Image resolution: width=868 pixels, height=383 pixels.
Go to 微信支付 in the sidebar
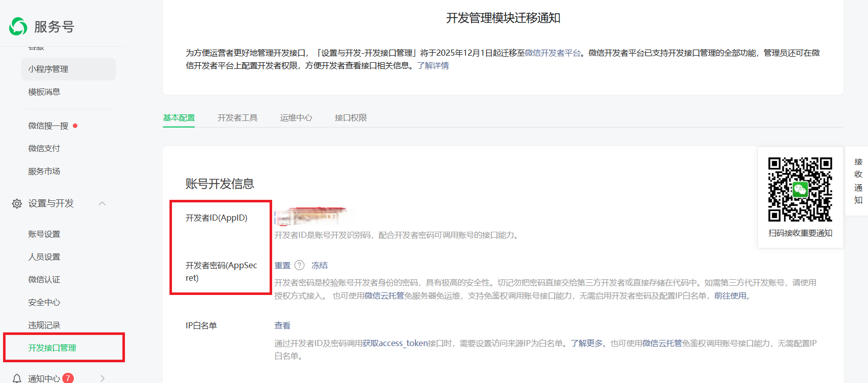44,148
